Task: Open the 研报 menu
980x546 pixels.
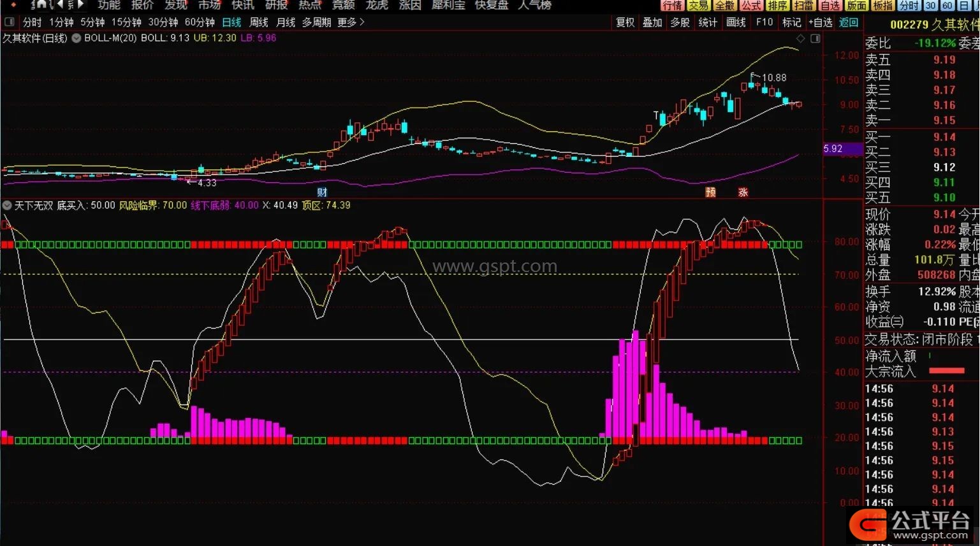Action: coord(276,5)
